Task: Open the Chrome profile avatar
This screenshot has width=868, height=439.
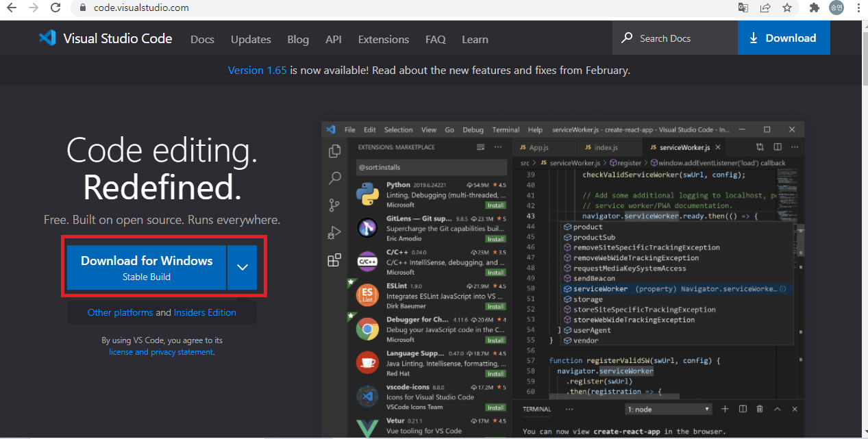Action: pyautogui.click(x=836, y=8)
